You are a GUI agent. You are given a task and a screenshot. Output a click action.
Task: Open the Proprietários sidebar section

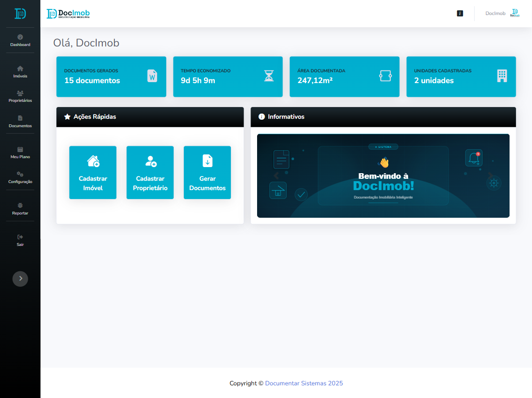point(20,96)
